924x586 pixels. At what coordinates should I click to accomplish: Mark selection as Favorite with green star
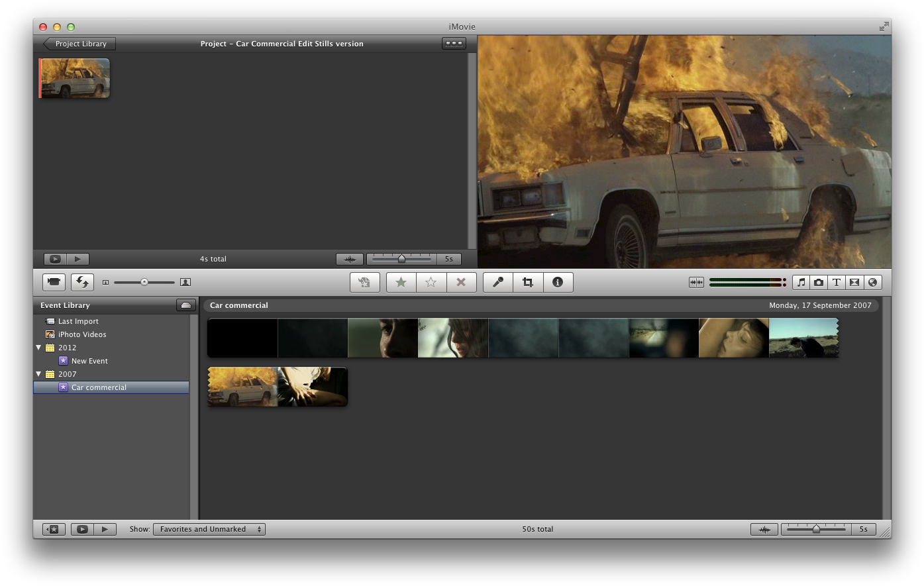click(401, 282)
